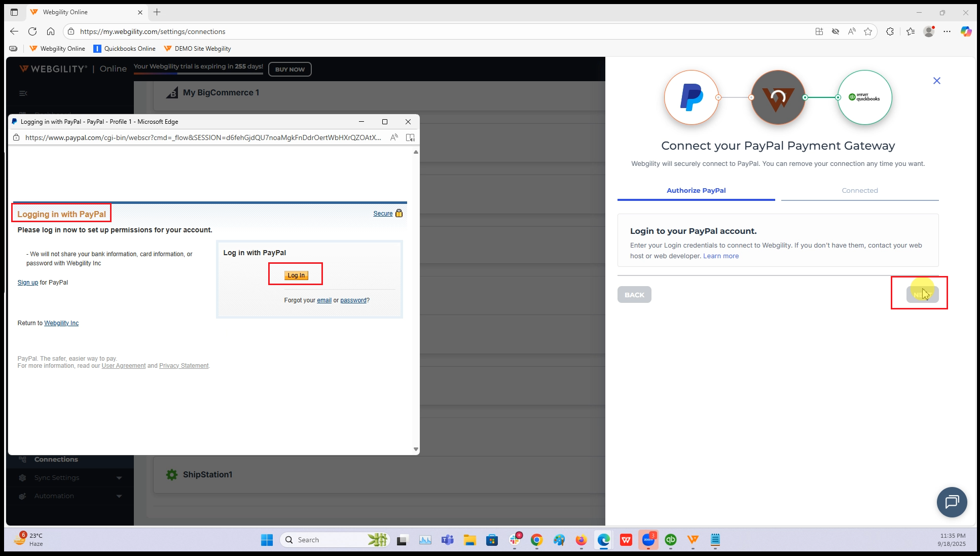980x556 pixels.
Task: Open the browser extensions icon
Action: pos(890,31)
